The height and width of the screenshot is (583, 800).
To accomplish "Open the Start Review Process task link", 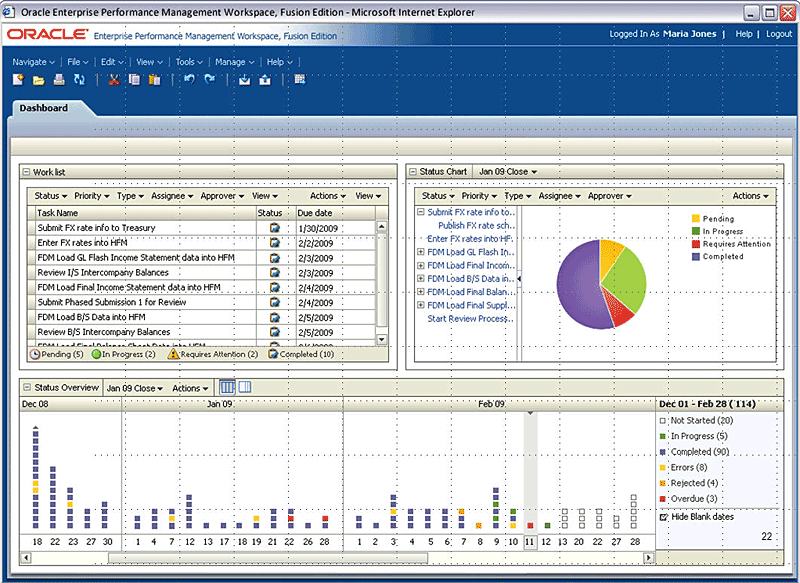I will [x=470, y=319].
